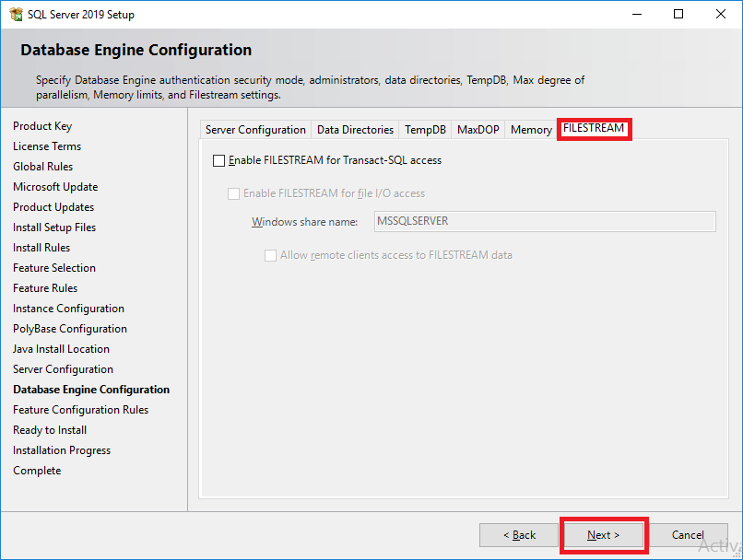This screenshot has height=560, width=743.
Task: Select Product Updates step
Action: (x=53, y=207)
